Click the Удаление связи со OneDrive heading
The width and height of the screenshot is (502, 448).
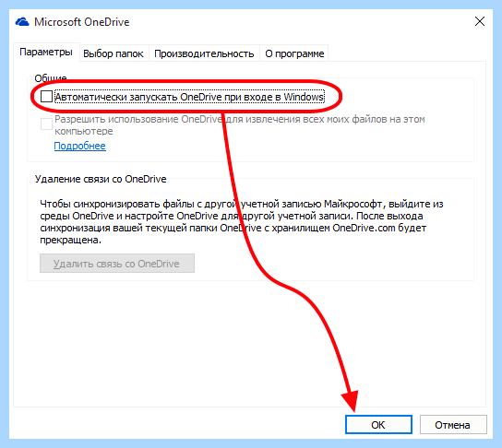[101, 179]
